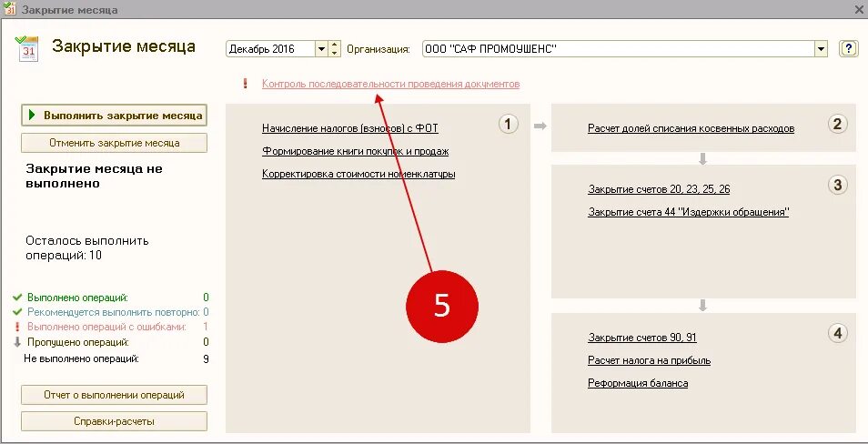Click the red exclamation icon beside Контроль последовательности
Screen dimensions: 868x444
246,84
